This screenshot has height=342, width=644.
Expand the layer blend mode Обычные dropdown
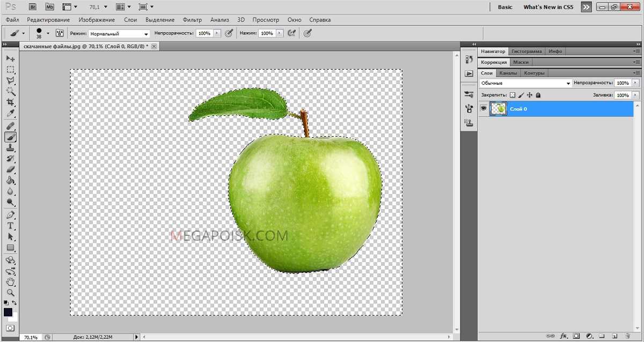tap(525, 83)
